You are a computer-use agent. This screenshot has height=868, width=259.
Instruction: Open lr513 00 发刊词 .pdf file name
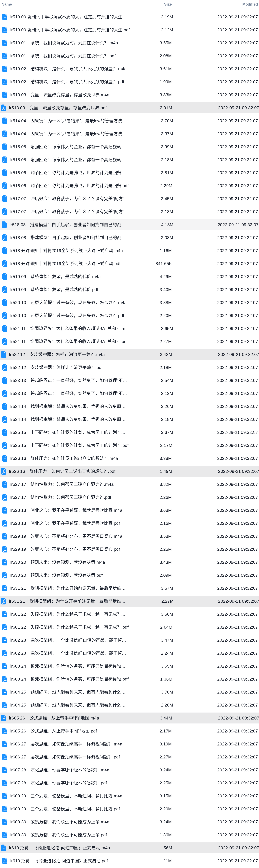[70, 30]
